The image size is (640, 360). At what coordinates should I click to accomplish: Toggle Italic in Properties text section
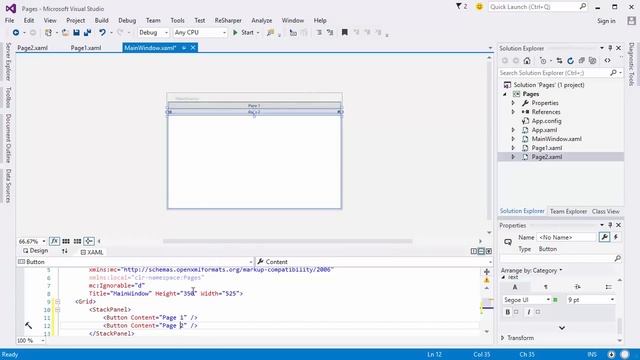(x=529, y=312)
